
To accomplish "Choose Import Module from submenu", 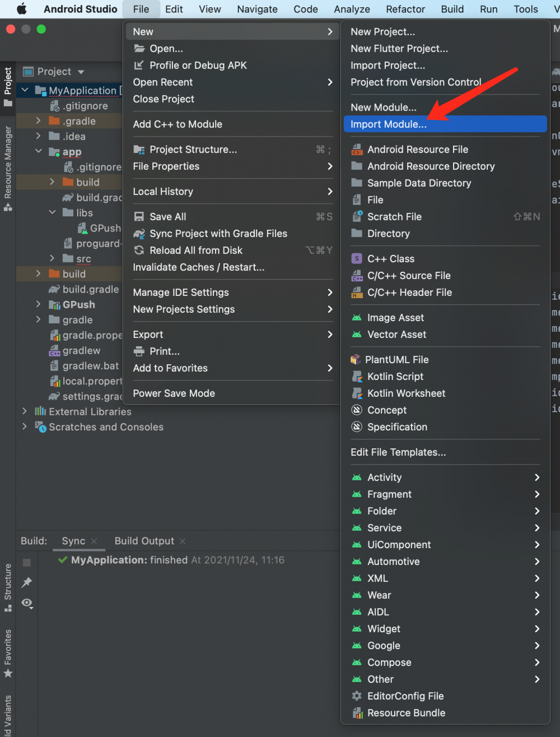I will pyautogui.click(x=445, y=124).
